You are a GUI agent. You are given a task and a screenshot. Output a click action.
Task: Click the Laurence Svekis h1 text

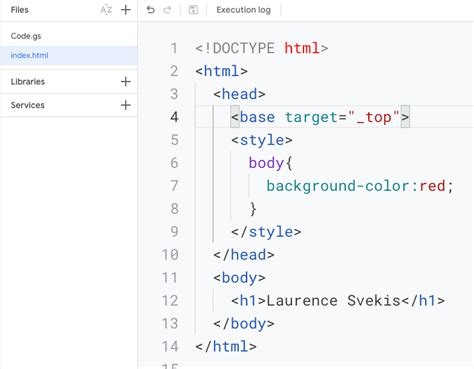point(333,301)
